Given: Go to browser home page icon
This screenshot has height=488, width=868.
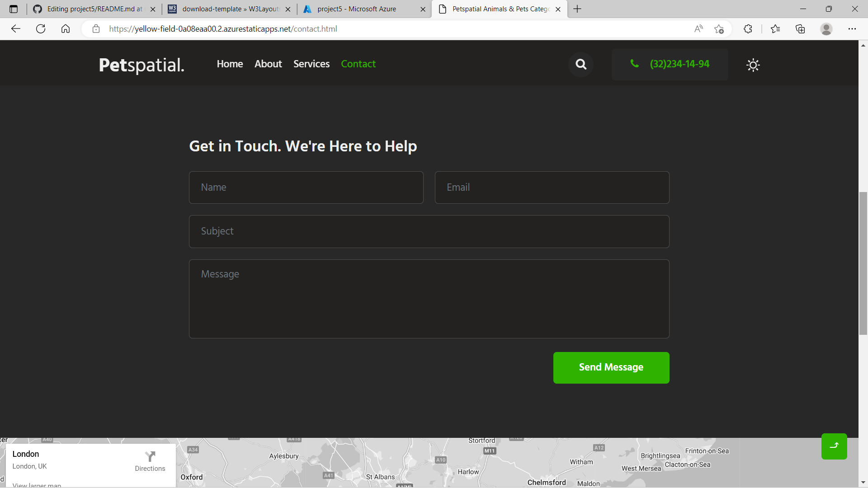Looking at the screenshot, I should [66, 29].
